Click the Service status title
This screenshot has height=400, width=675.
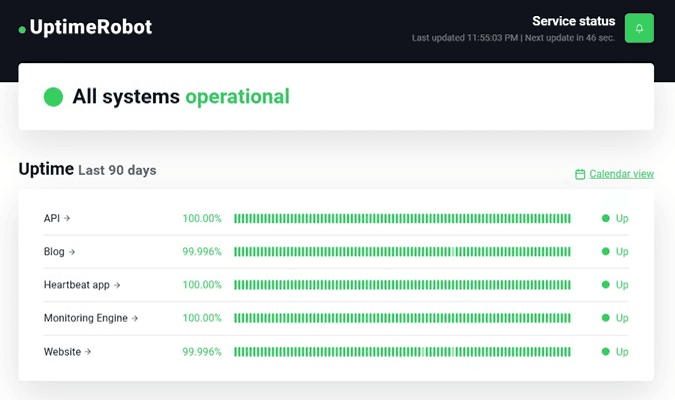coord(574,21)
